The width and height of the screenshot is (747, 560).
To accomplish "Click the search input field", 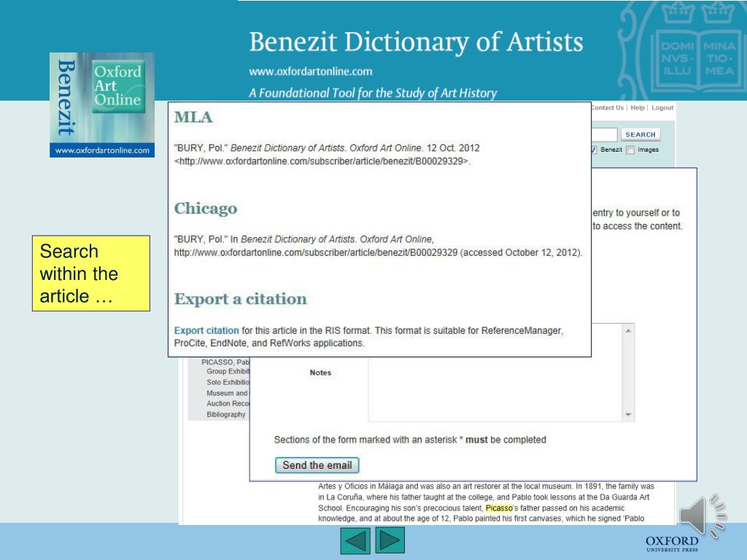I will click(x=604, y=135).
